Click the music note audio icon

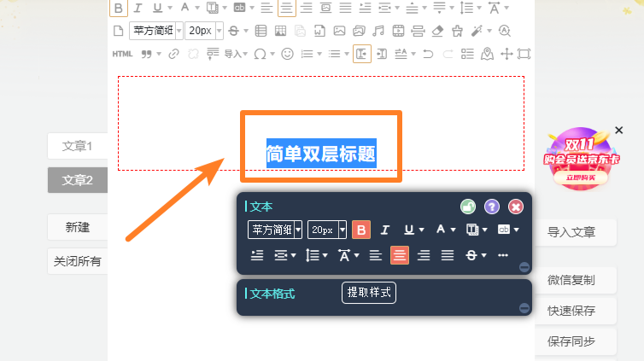[x=378, y=31]
